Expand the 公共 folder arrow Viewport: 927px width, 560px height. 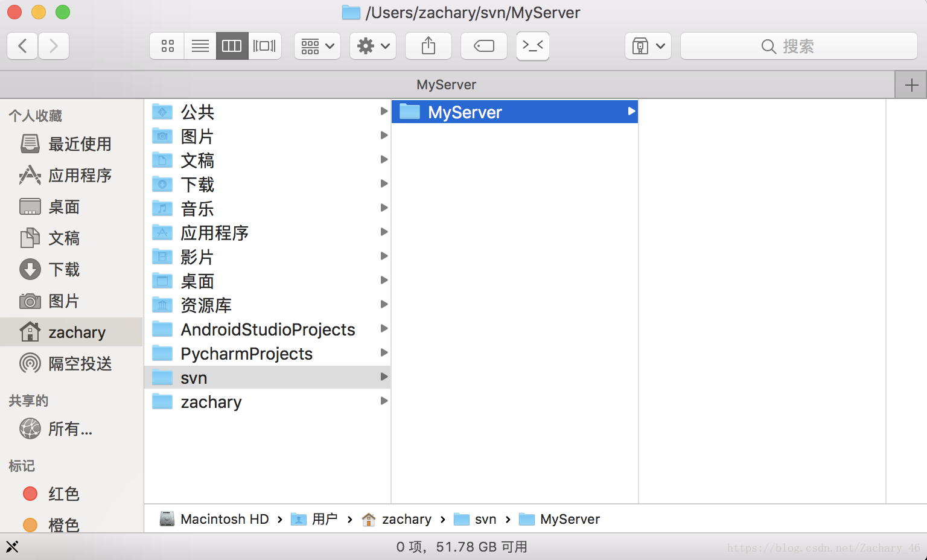pyautogui.click(x=384, y=111)
